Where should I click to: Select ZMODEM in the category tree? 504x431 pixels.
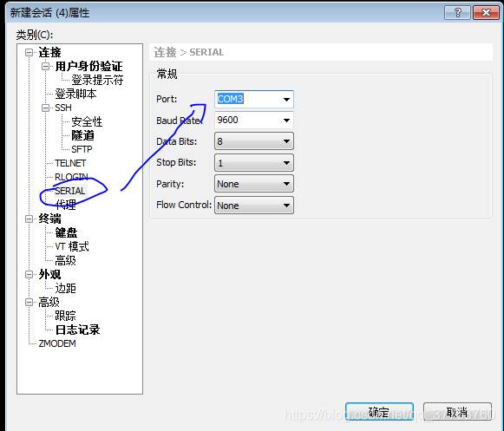tap(57, 343)
